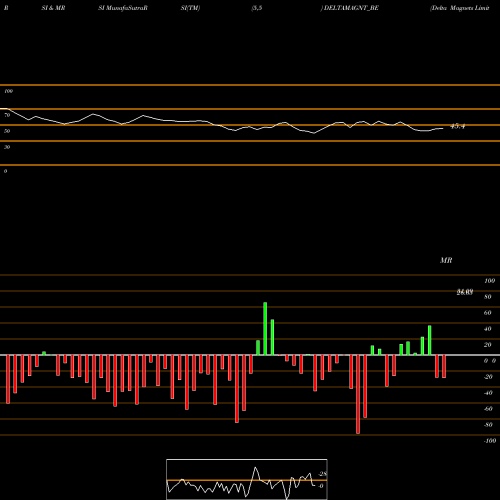The image size is (500, 500).
Task: Click the '(5,5' parameter text in header
Action: coord(257,8)
